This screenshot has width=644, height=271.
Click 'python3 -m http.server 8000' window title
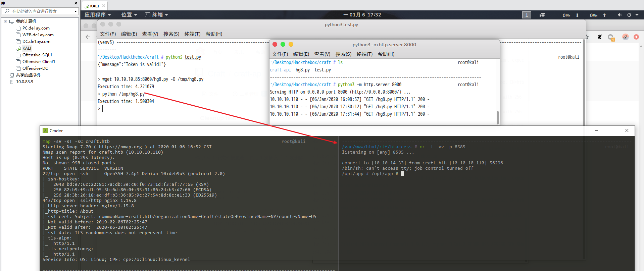point(384,45)
